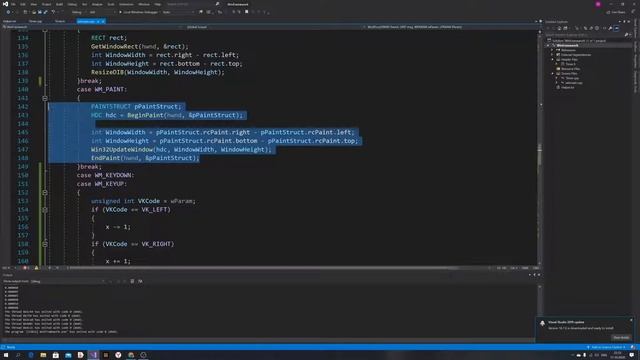This screenshot has height=360, width=640.
Task: Click the errors indicator below the editor
Action: [x=26, y=268]
